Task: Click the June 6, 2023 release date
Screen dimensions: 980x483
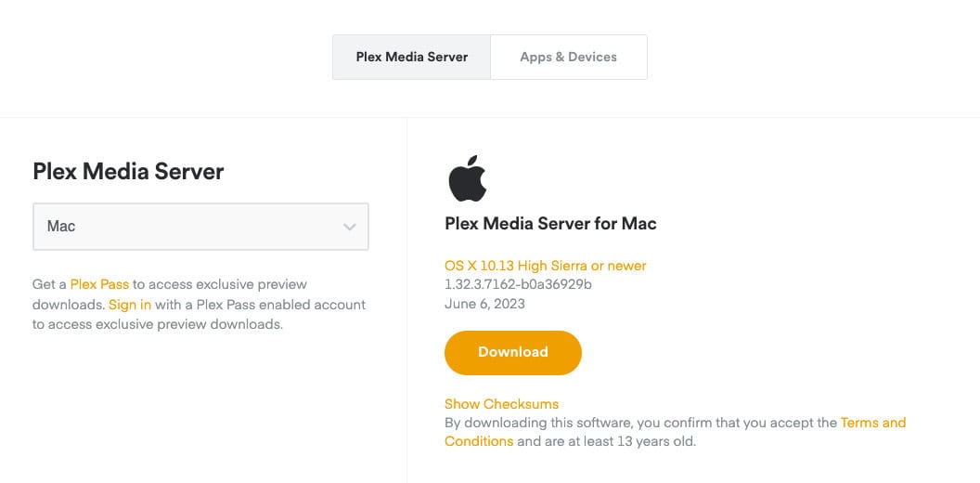Action: coord(484,304)
